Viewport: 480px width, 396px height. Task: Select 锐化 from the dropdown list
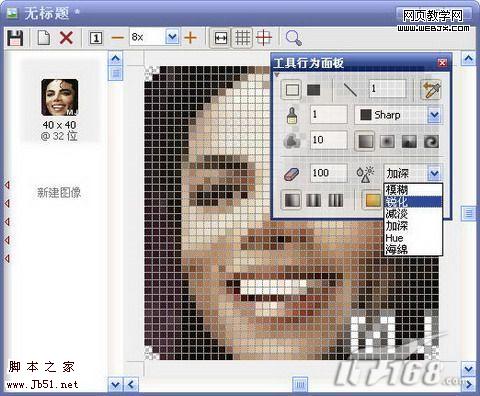click(x=413, y=202)
